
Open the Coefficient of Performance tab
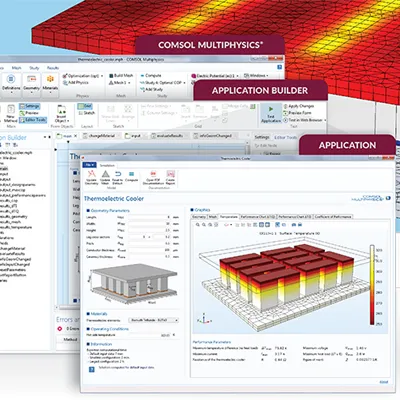(x=333, y=217)
